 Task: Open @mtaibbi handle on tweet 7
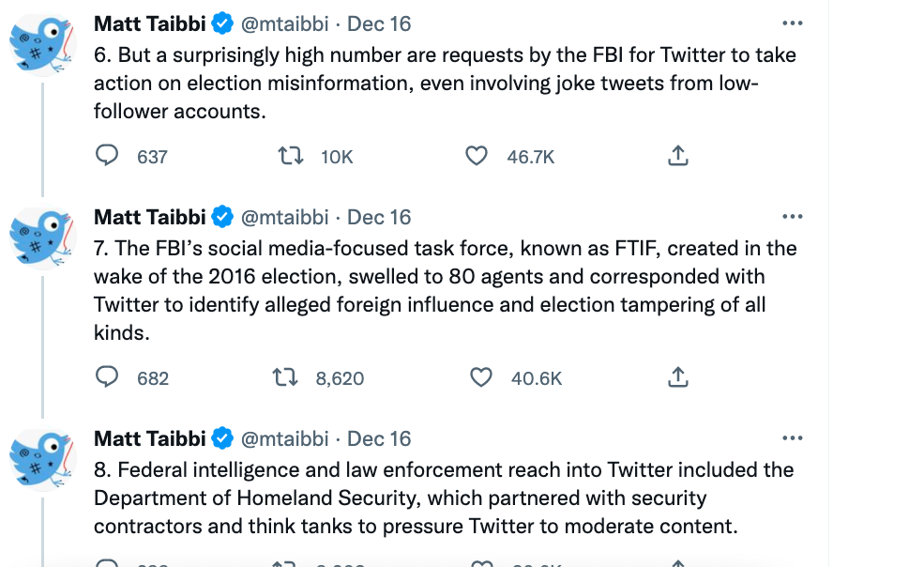(284, 217)
